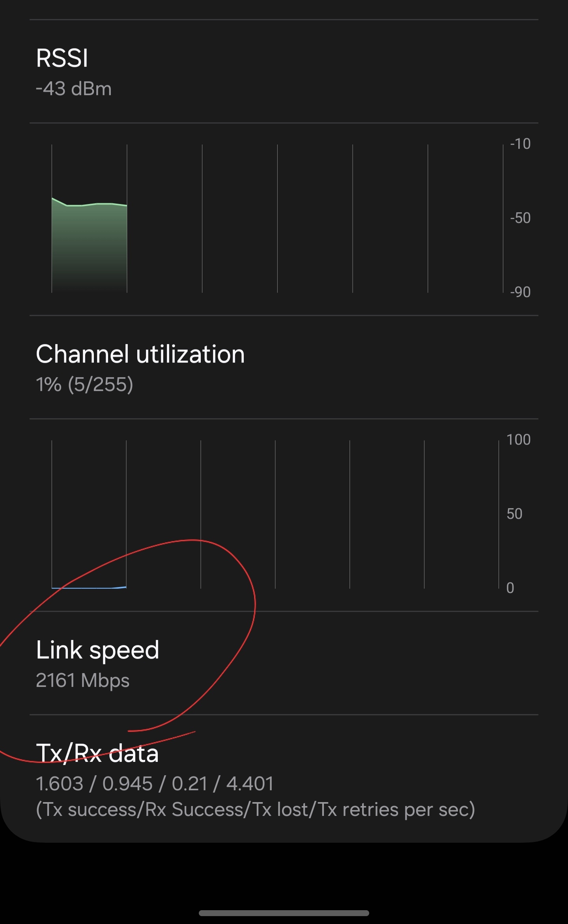Tap the Tx/Rx data heading
Viewport: 568px width, 924px height.
tap(97, 753)
